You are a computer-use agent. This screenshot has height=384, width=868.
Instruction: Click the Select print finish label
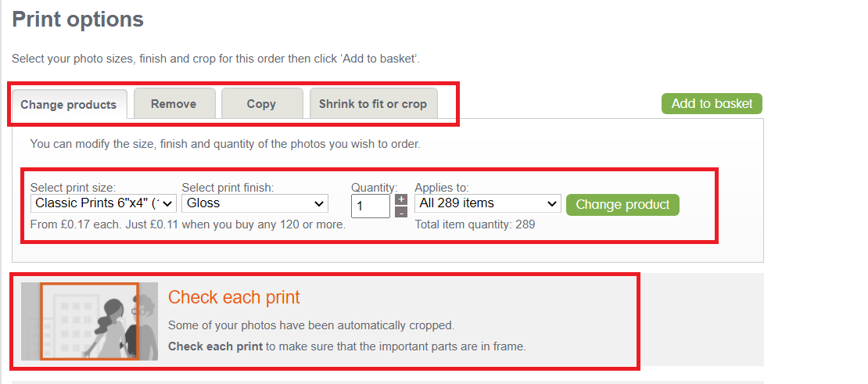[x=228, y=188]
